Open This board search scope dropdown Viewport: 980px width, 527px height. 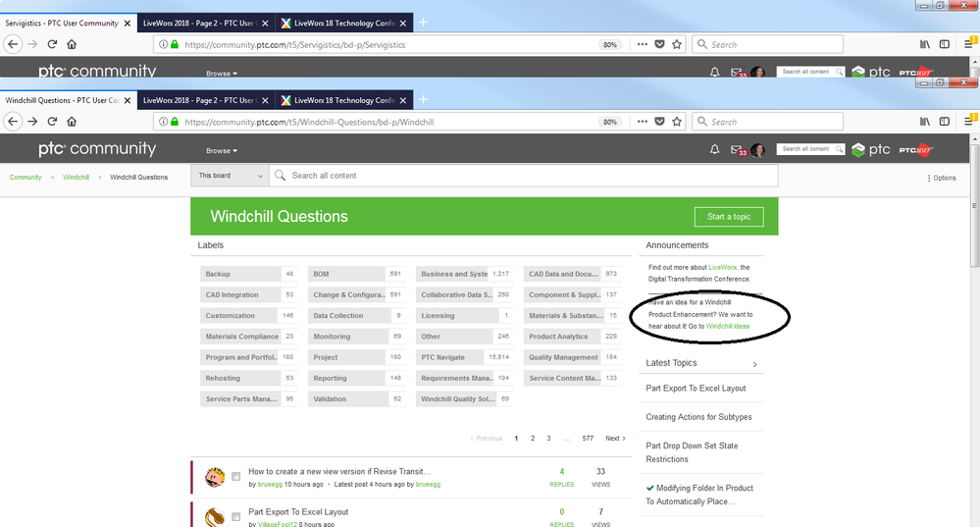[230, 176]
